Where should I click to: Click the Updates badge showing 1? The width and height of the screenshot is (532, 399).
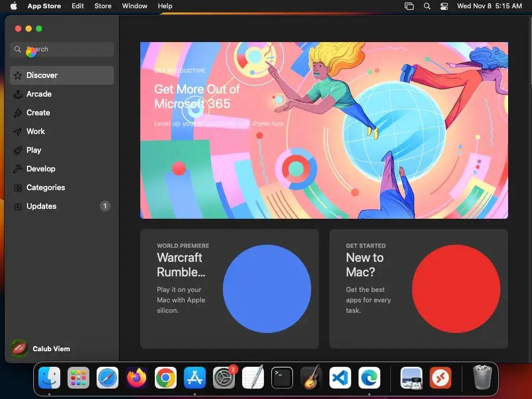(105, 206)
